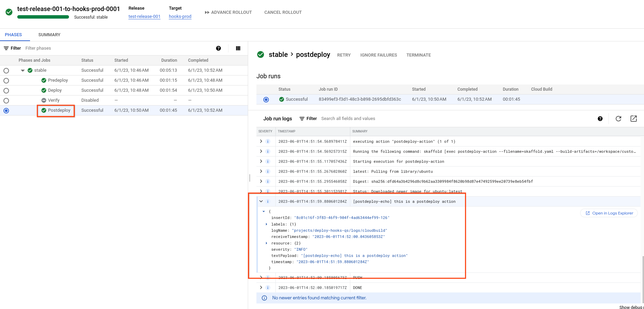Switch to the Phases tab
The image size is (644, 309).
tap(13, 35)
